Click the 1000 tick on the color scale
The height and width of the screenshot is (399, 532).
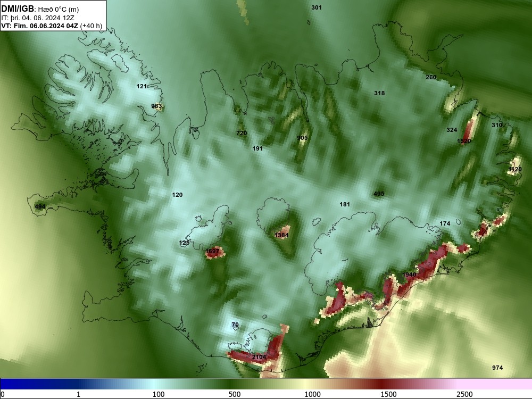[x=312, y=394]
